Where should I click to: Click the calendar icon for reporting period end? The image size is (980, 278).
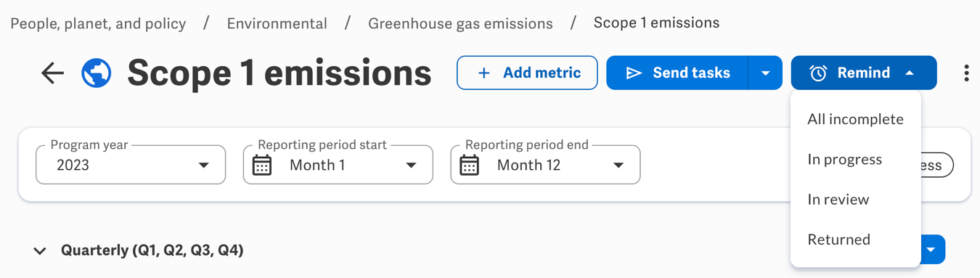coord(470,165)
